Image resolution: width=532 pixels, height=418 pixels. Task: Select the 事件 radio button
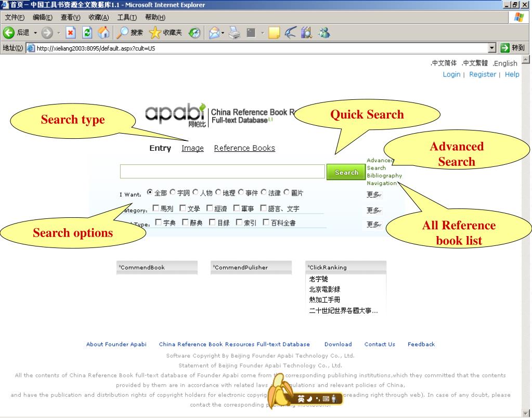coord(241,192)
